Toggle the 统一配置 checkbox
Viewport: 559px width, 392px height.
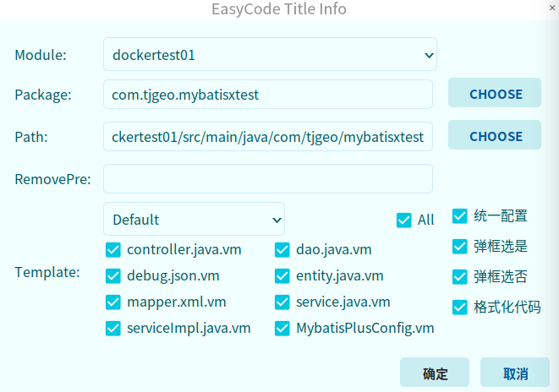click(x=460, y=215)
